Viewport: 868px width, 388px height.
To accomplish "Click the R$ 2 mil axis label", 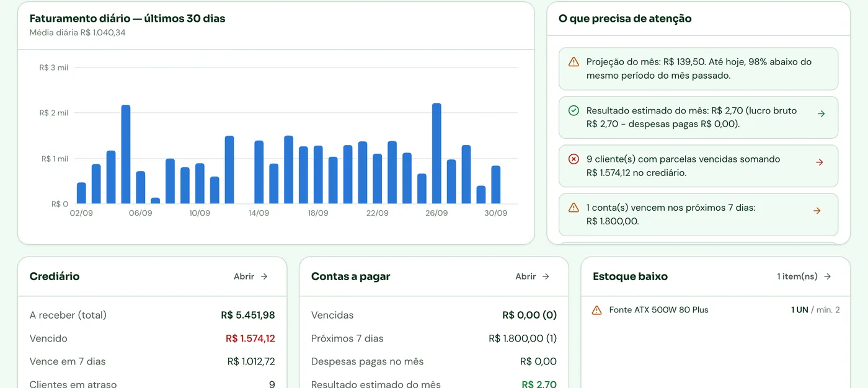I will click(54, 113).
